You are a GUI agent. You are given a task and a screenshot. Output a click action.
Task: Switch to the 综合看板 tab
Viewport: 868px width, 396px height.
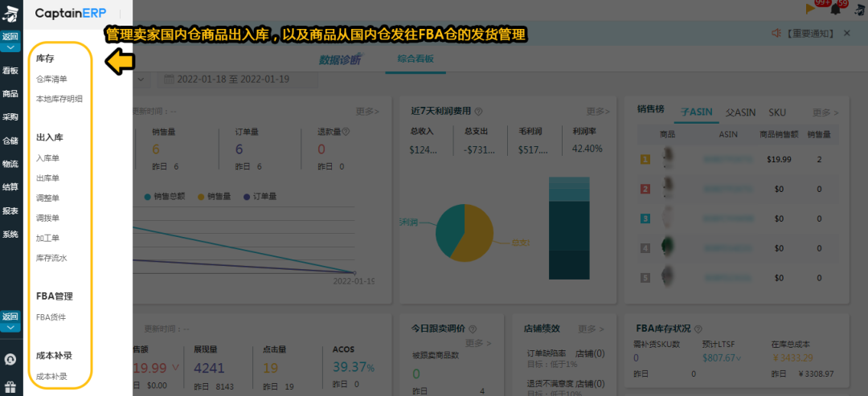coord(416,59)
